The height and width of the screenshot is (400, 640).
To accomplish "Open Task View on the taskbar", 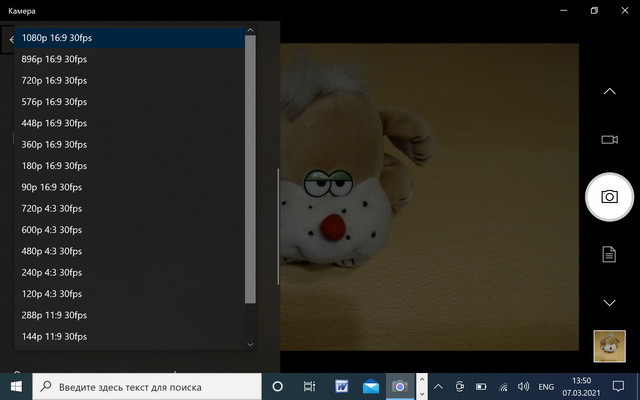I will 309,386.
